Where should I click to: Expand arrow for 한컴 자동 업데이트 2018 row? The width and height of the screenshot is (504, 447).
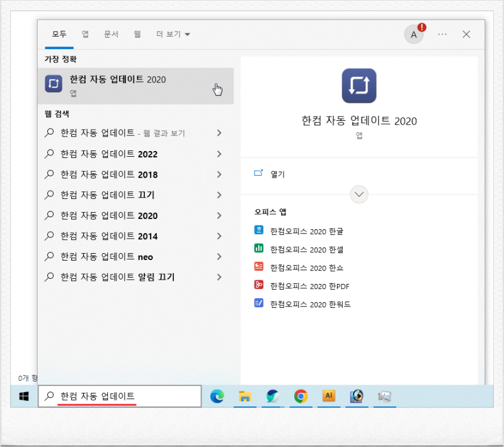click(x=219, y=174)
